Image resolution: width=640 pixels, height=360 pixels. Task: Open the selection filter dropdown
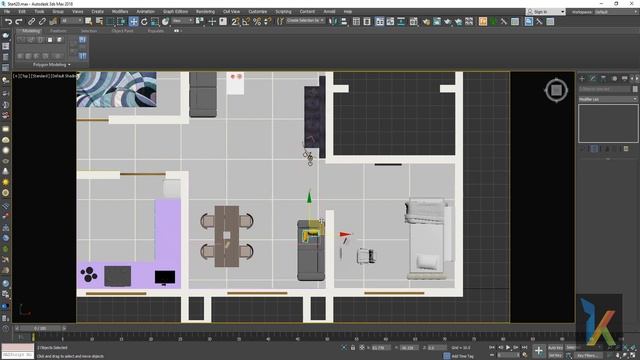click(71, 20)
